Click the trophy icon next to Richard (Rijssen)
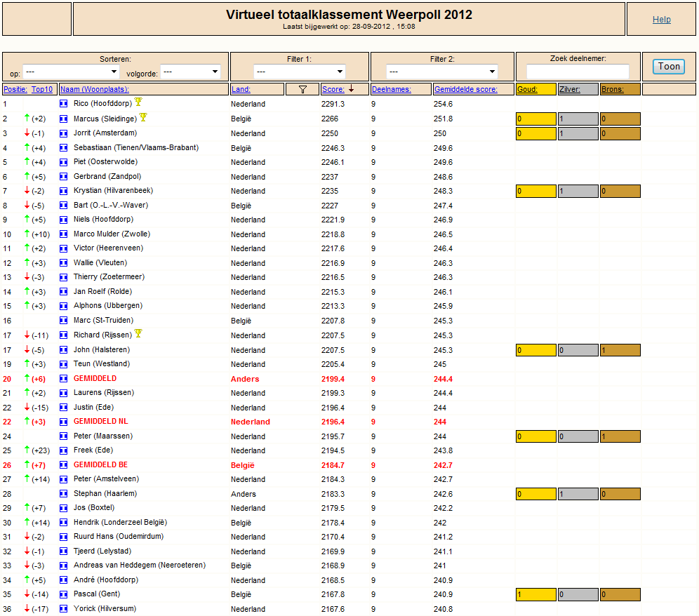This screenshot has height=616, width=699. tap(138, 333)
